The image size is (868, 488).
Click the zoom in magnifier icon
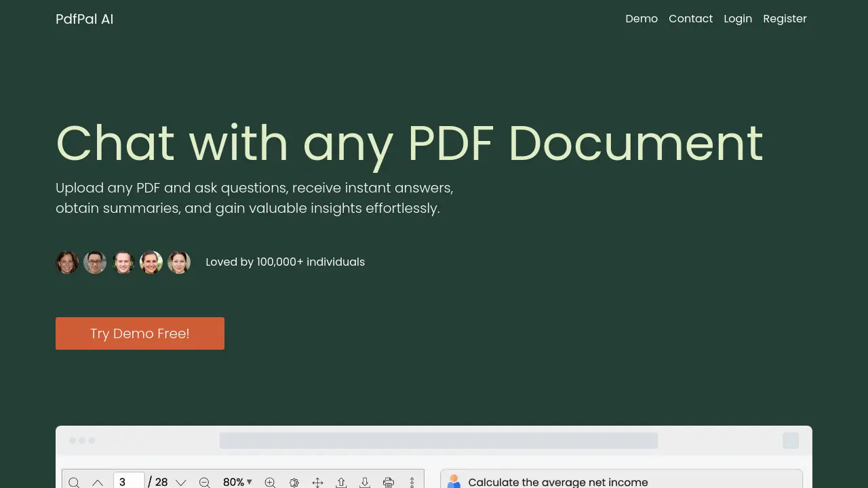(270, 482)
